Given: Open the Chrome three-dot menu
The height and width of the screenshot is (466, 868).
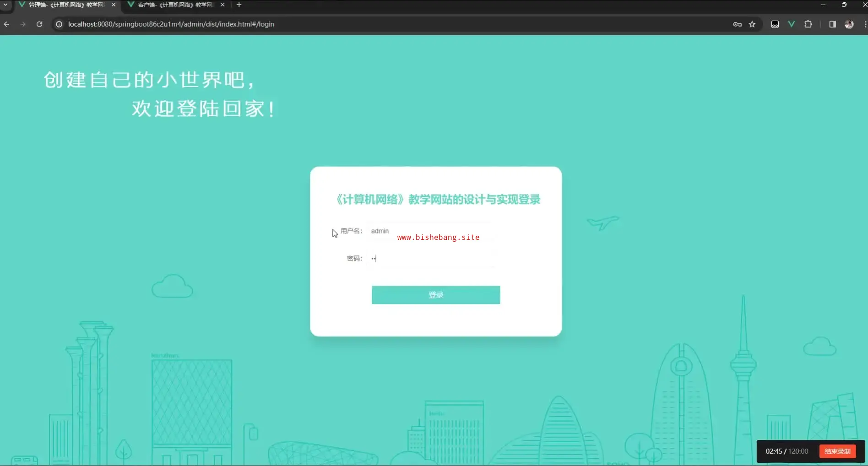Looking at the screenshot, I should point(865,24).
